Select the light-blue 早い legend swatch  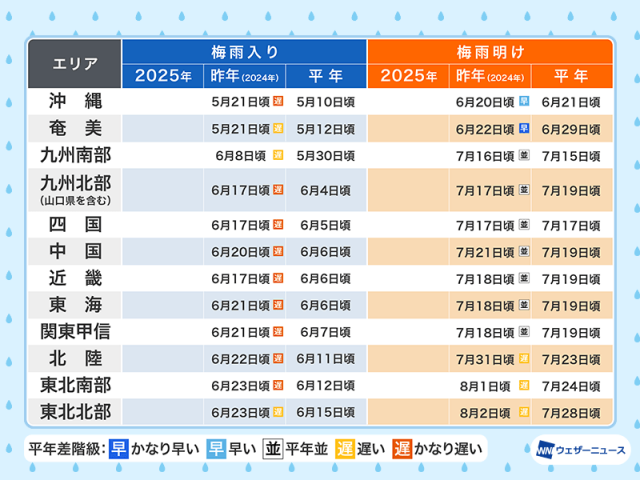216,449
